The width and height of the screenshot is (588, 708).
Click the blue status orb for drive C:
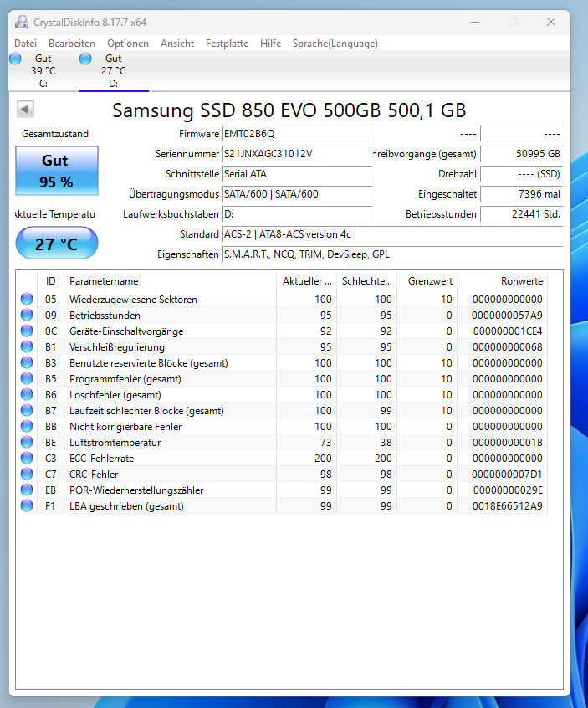pos(15,59)
